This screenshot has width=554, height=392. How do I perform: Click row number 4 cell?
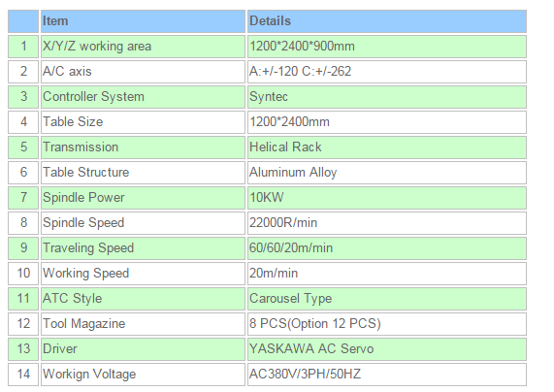pos(23,122)
